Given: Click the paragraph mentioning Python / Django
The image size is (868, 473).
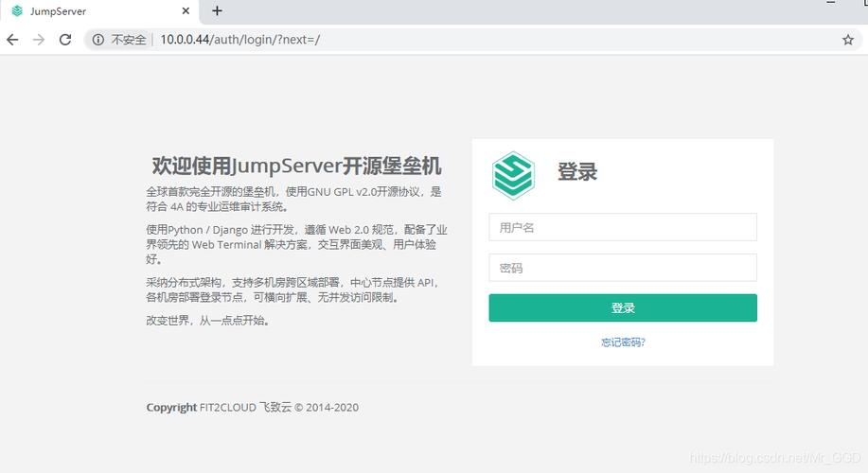Looking at the screenshot, I should click(x=296, y=244).
